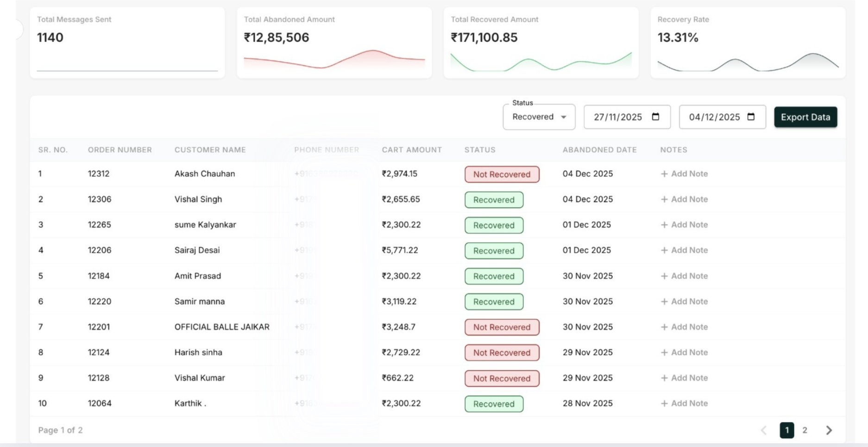Select page 1 in pagination
The height and width of the screenshot is (447, 868).
click(786, 430)
